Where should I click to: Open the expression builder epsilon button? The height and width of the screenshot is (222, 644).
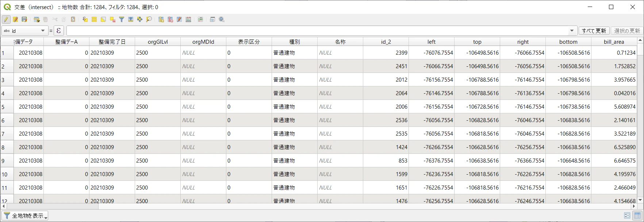pyautogui.click(x=58, y=31)
